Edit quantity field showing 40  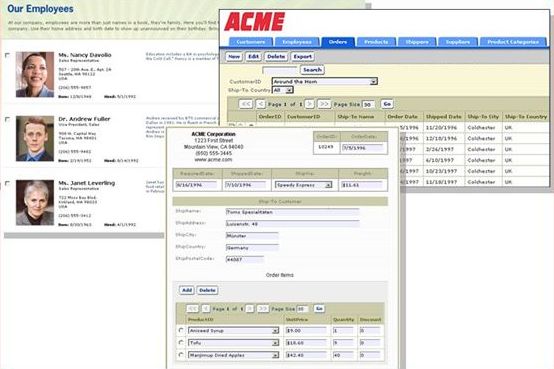click(x=343, y=355)
